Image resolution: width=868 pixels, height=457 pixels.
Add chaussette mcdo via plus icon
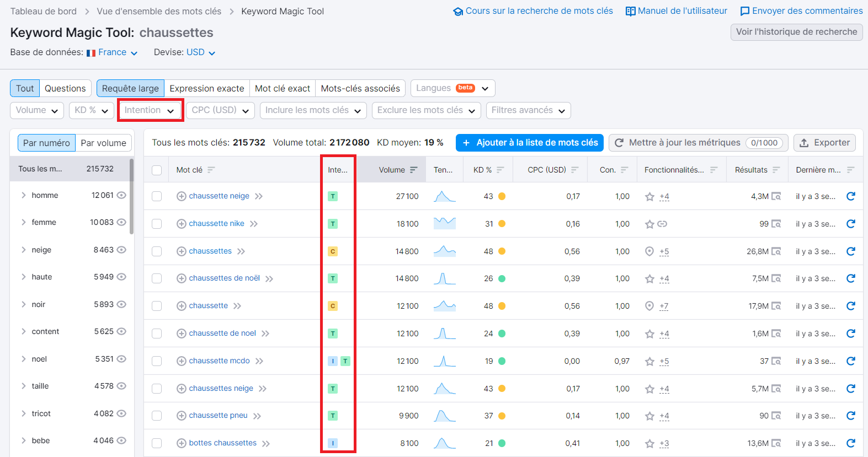point(181,361)
